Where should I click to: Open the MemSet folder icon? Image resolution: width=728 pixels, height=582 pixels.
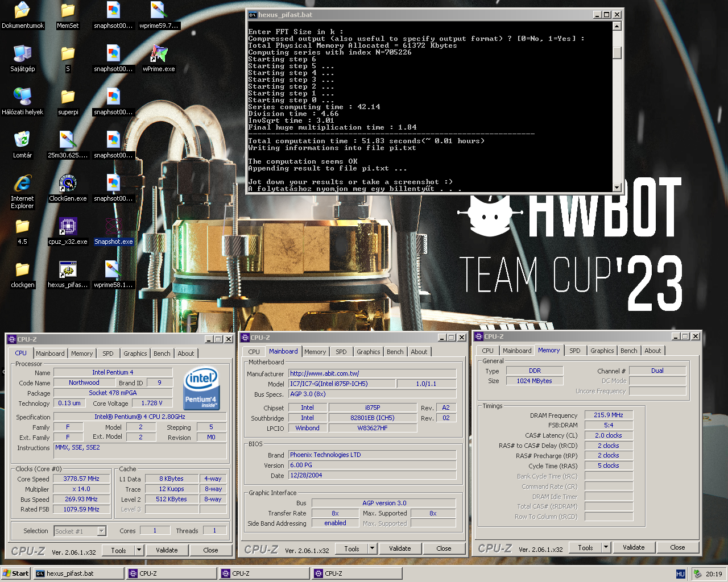[68, 10]
